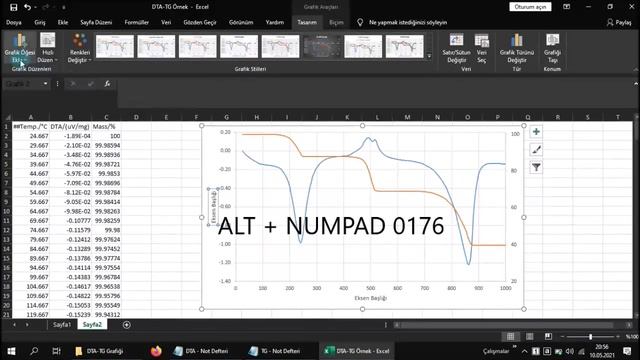Select cell A2 containing 24.667
This screenshot has height=360, width=640.
click(31, 136)
